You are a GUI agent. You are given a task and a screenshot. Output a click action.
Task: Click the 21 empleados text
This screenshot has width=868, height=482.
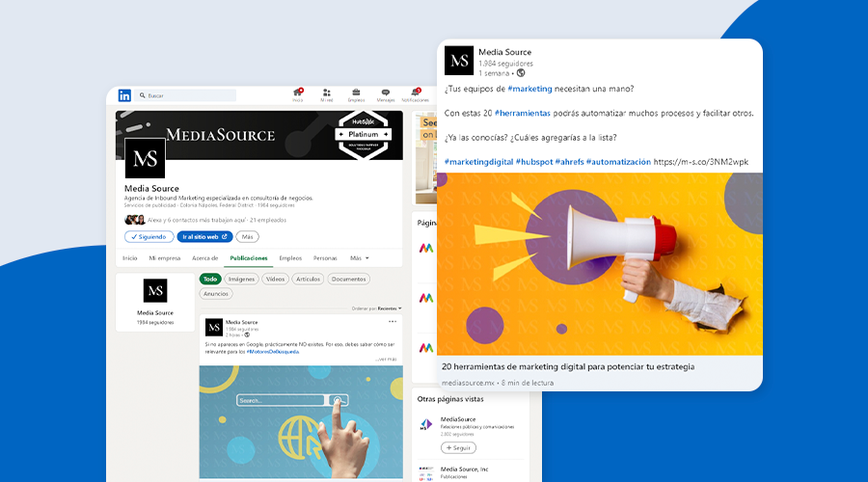pos(268,220)
